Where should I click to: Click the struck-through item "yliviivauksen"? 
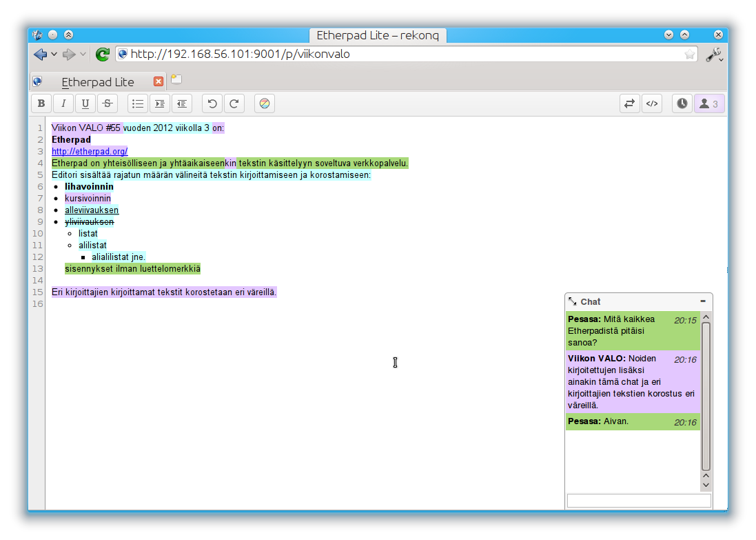pos(89,222)
